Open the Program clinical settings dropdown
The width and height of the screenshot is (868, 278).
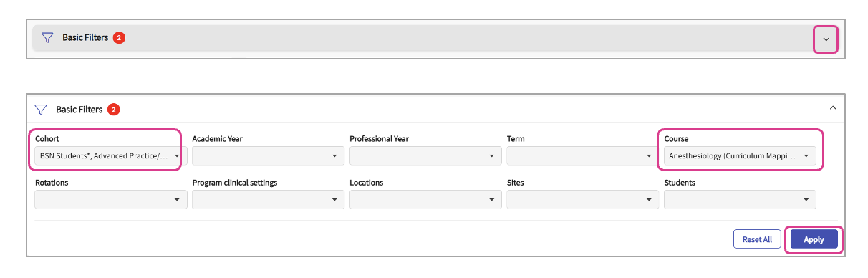click(x=268, y=199)
